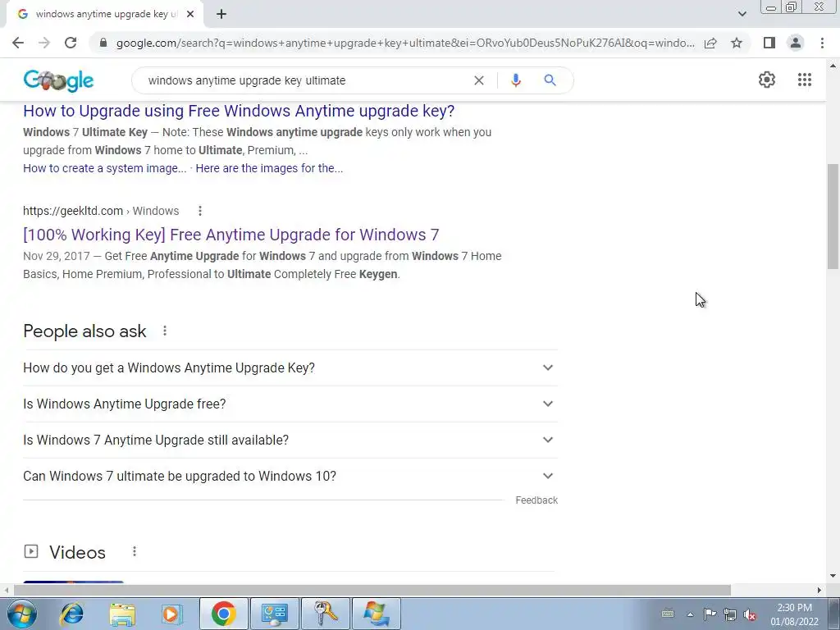This screenshot has width=840, height=630.
Task: Click the scroll right arrow of horizontal scrollbar
Action: (x=819, y=590)
